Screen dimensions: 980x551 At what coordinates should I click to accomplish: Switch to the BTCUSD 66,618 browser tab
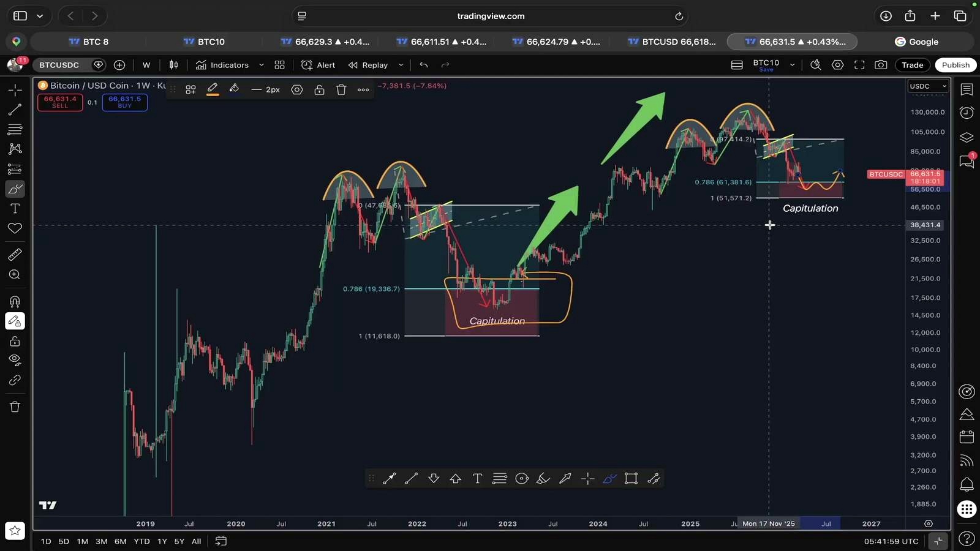pyautogui.click(x=672, y=42)
